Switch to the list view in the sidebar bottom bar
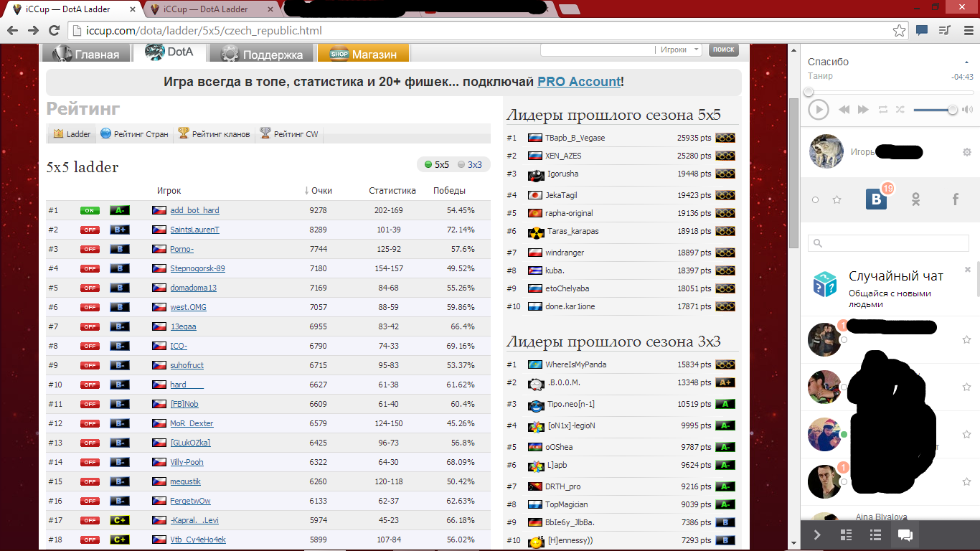 click(875, 535)
